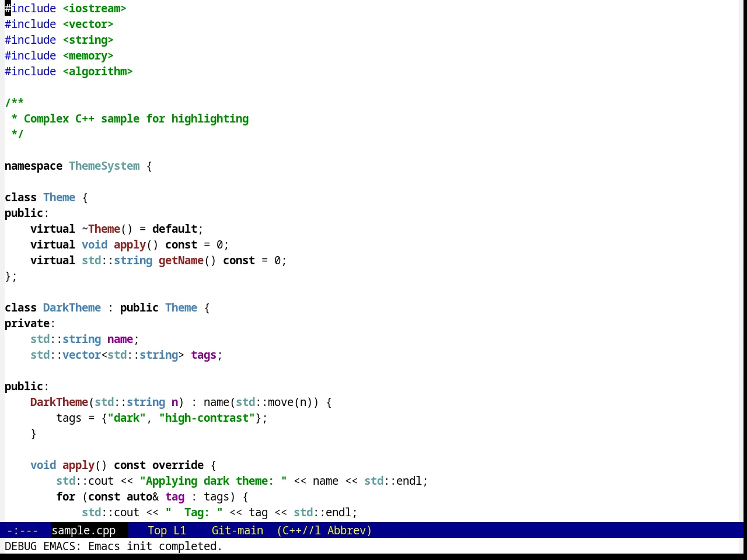Click the buffer status dashes in mode line

pos(23,530)
